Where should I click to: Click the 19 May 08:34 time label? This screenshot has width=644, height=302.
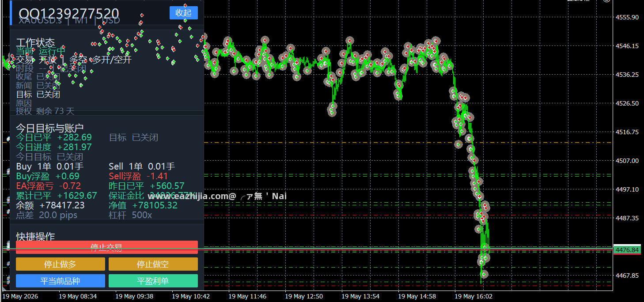click(78, 296)
